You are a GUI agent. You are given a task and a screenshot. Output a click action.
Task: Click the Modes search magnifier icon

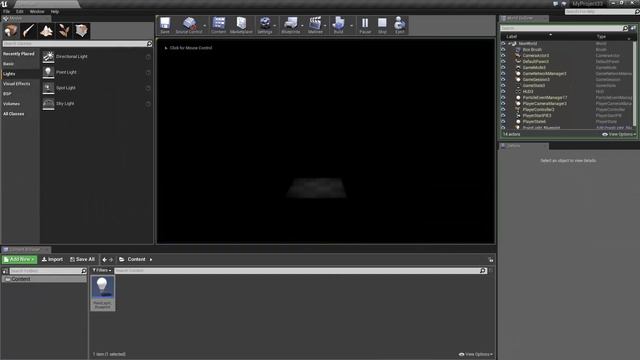[x=149, y=44]
